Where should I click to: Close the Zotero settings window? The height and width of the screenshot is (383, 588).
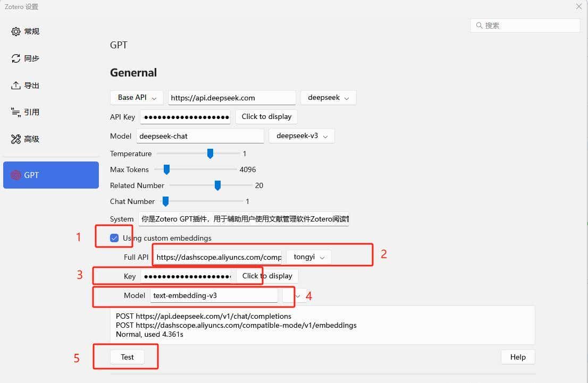tap(579, 7)
